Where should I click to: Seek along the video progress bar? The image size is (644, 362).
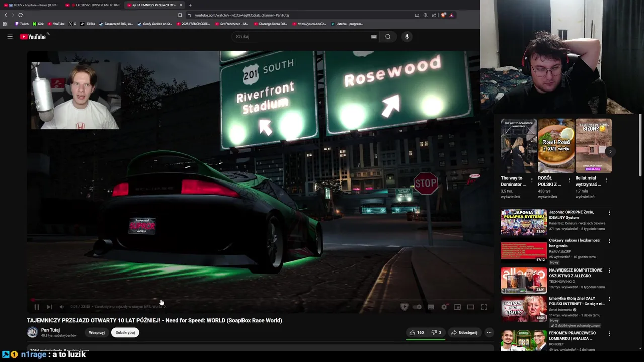tap(260, 300)
